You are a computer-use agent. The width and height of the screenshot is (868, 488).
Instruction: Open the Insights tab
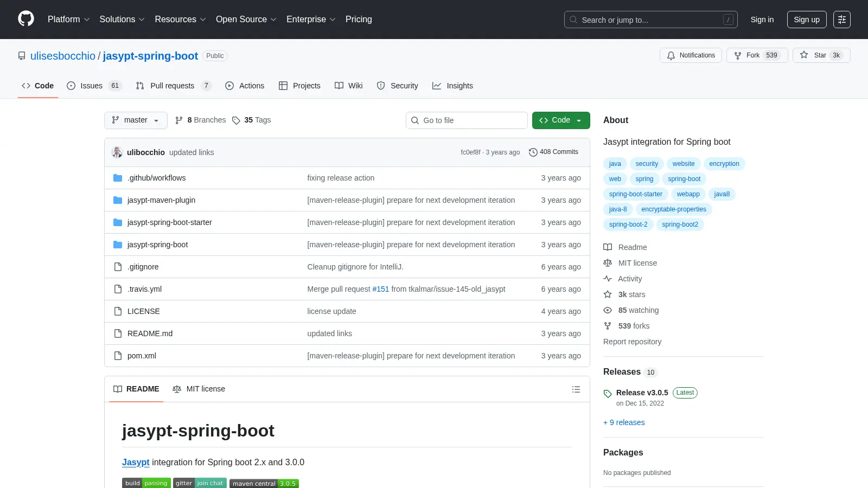coord(453,86)
